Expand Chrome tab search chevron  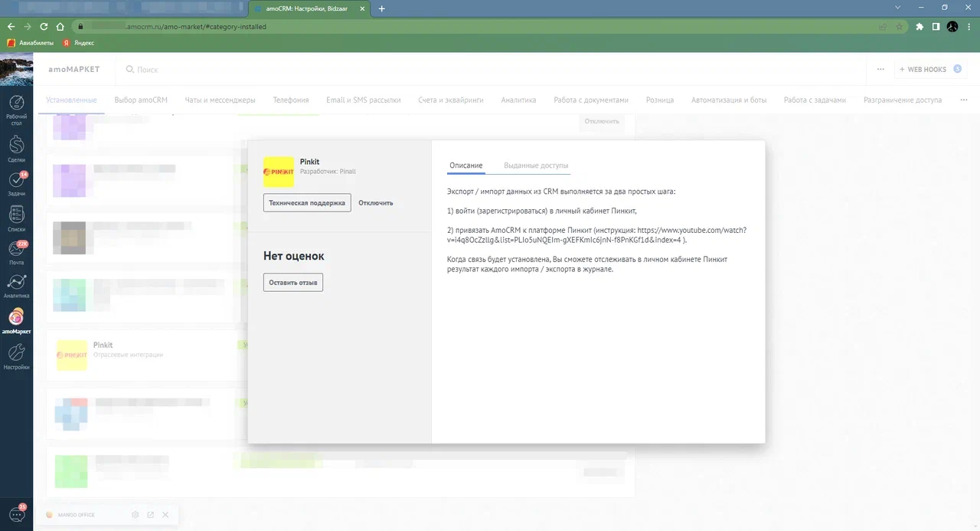click(x=900, y=8)
